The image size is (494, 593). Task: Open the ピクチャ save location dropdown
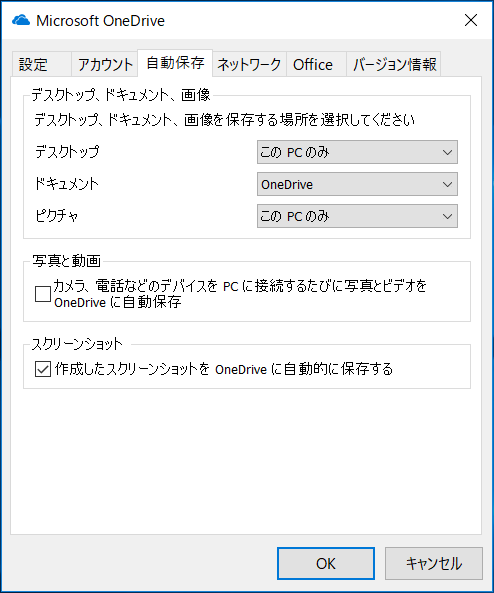pyautogui.click(x=357, y=216)
